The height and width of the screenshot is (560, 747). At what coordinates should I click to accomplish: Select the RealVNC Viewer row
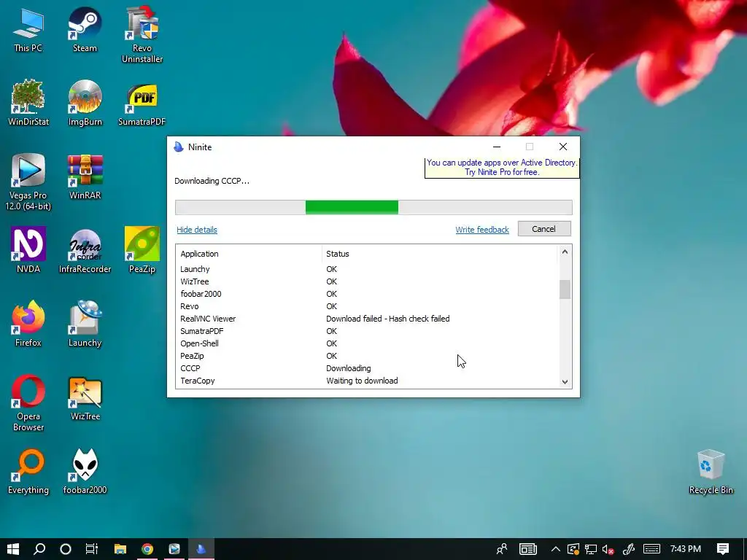[367, 319]
